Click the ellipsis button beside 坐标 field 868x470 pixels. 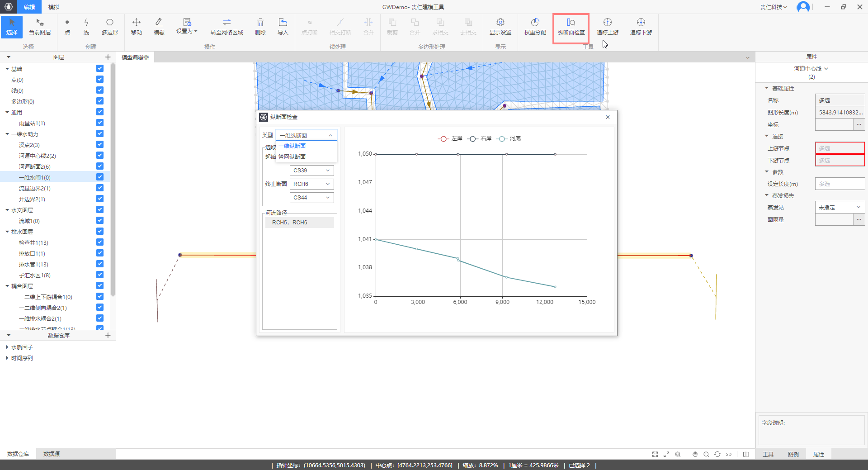coord(859,124)
